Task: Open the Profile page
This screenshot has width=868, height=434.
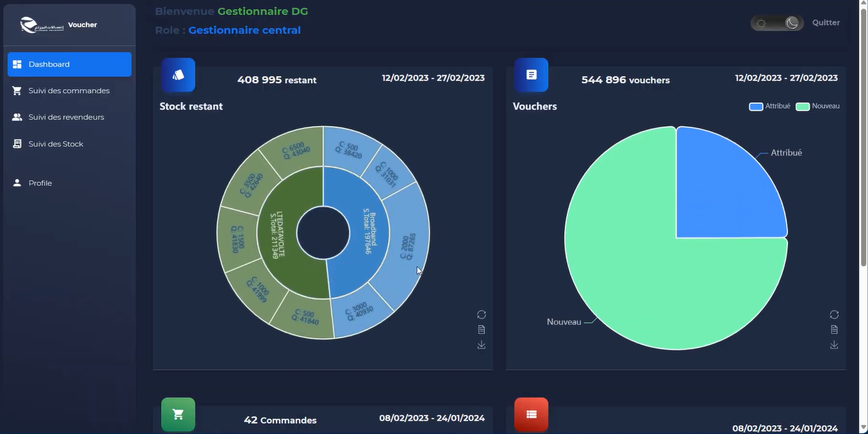Action: coord(40,183)
